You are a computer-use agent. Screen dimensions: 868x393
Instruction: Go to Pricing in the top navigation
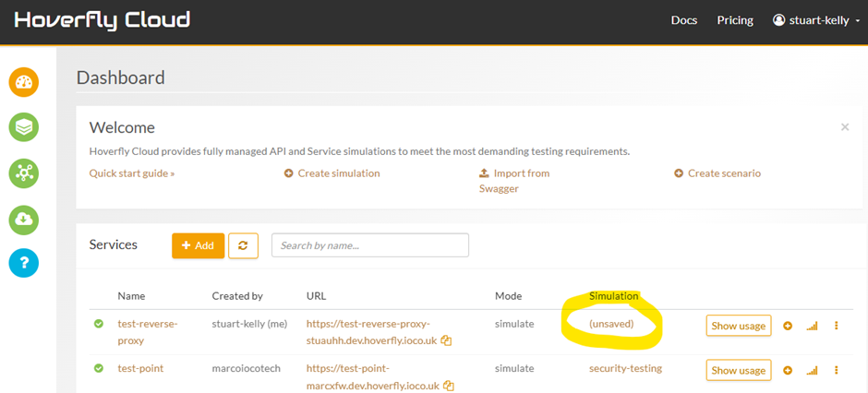[735, 20]
